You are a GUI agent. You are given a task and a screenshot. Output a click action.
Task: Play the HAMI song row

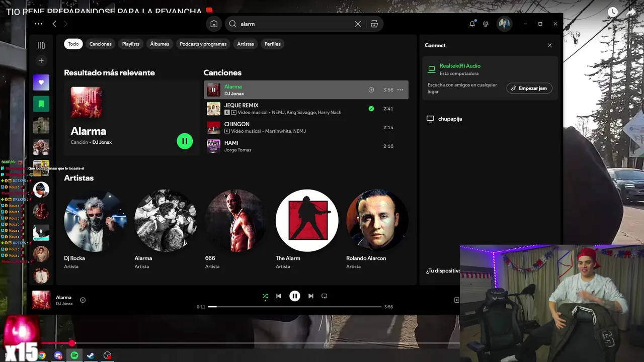(x=306, y=146)
